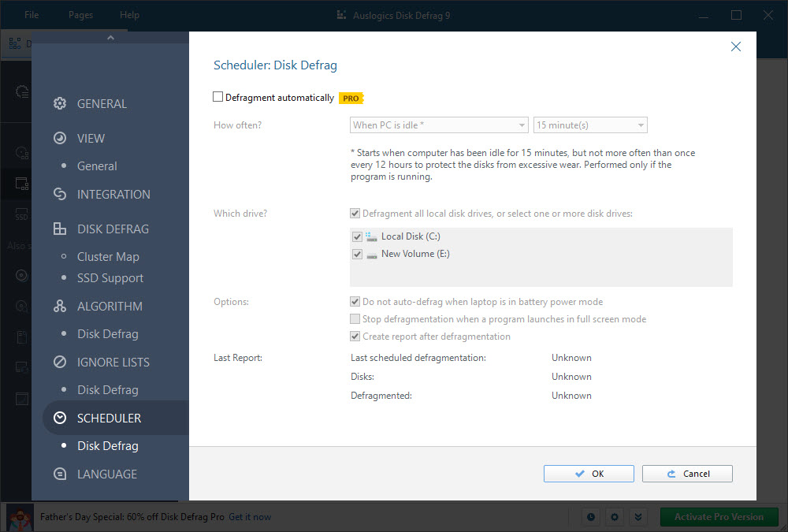Screen dimensions: 788x532
Task: Toggle Stop defragmentation in full screen mode
Action: click(x=355, y=318)
